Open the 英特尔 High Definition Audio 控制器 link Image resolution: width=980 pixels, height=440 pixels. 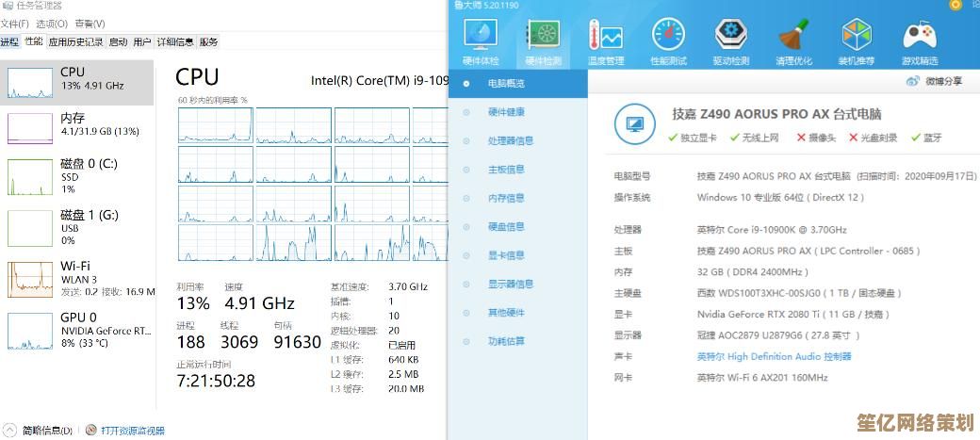(x=774, y=357)
